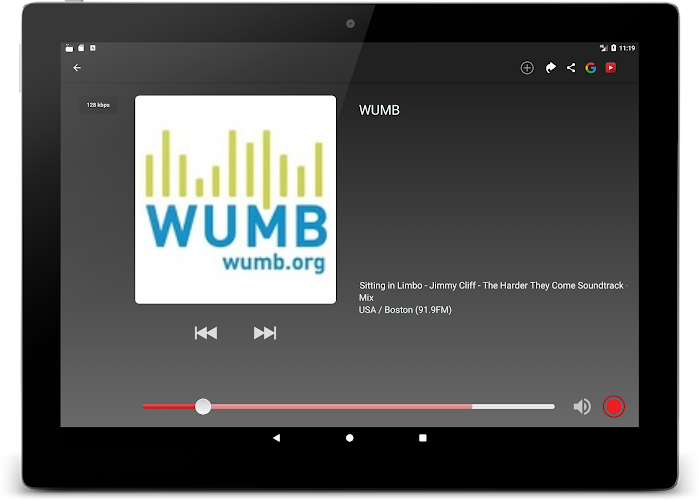Share the station via the share icon

571,68
